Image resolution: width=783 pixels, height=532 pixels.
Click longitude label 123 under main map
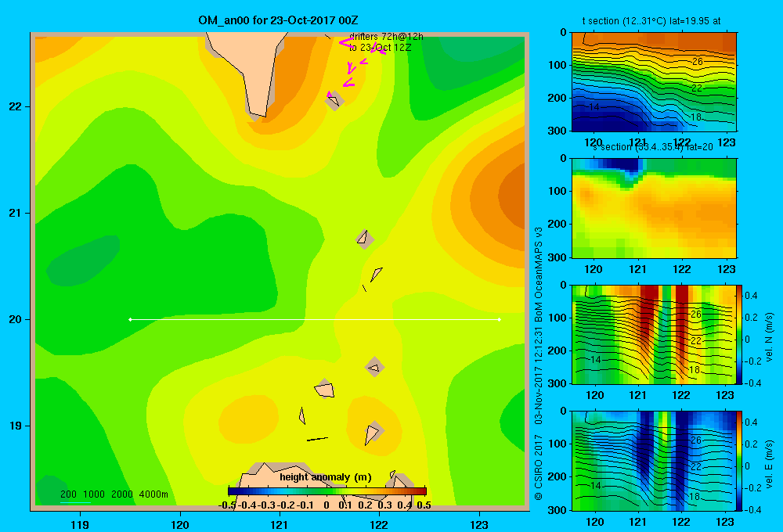479,524
